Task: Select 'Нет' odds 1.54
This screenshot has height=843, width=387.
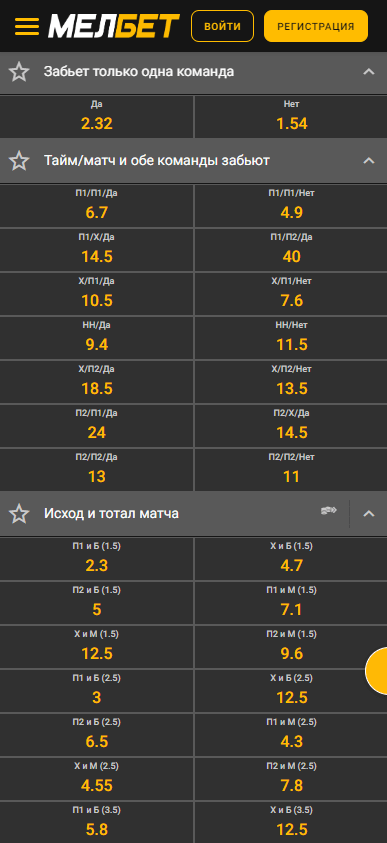Action: (291, 117)
